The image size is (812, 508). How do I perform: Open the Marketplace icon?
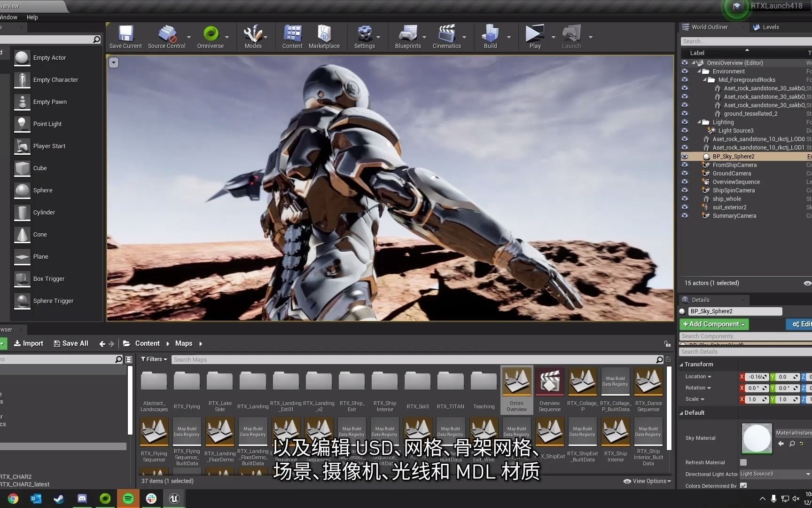tap(324, 34)
